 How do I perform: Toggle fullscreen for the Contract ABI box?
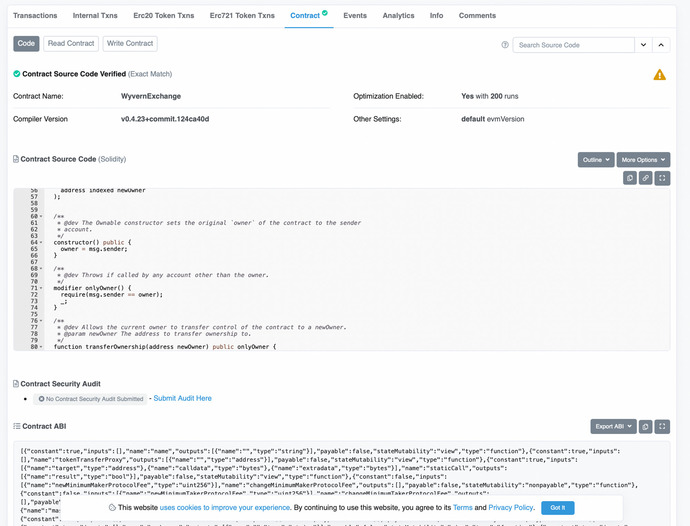coord(662,426)
